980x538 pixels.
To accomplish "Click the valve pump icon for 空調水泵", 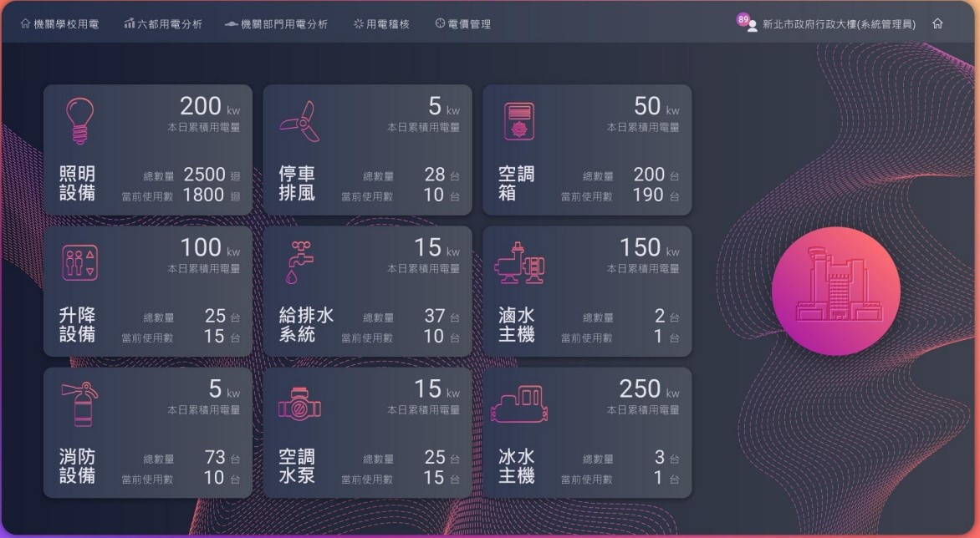I will click(299, 403).
